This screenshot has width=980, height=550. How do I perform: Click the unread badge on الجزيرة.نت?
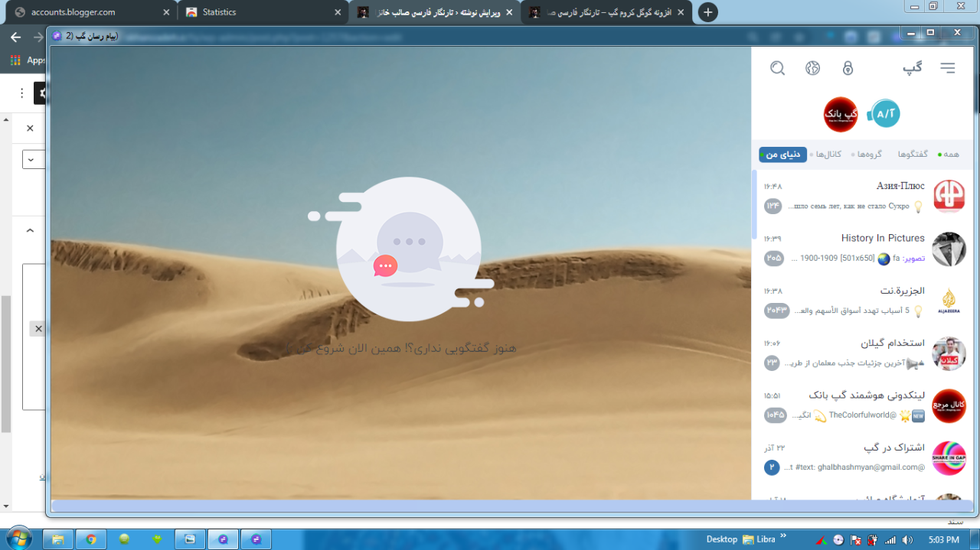pos(776,311)
